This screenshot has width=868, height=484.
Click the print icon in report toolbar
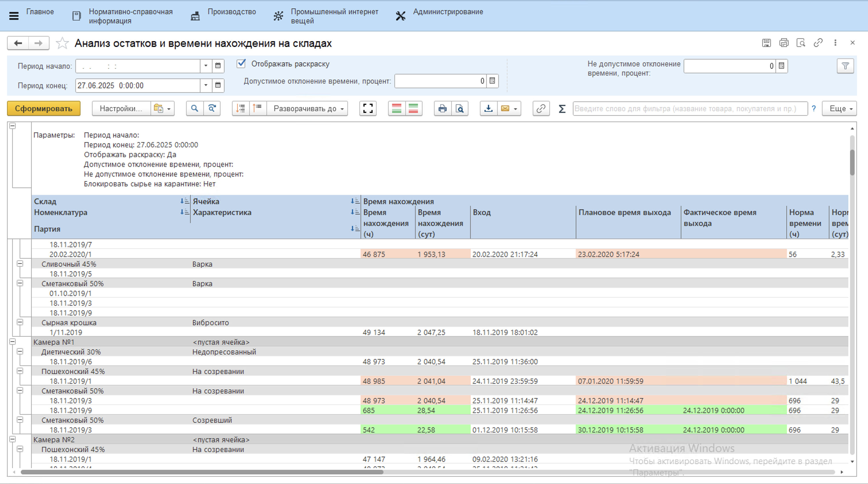pyautogui.click(x=442, y=109)
